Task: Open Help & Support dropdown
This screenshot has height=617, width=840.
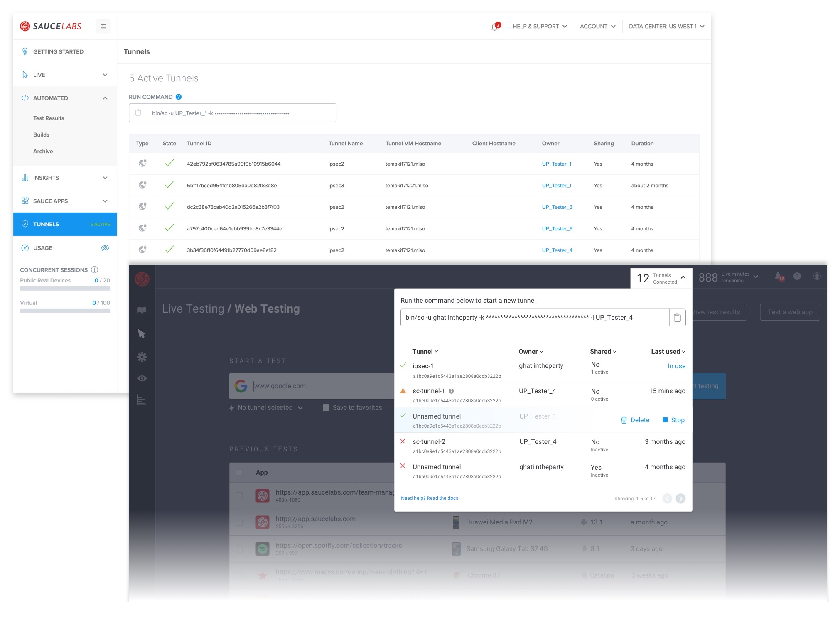Action: [x=540, y=27]
